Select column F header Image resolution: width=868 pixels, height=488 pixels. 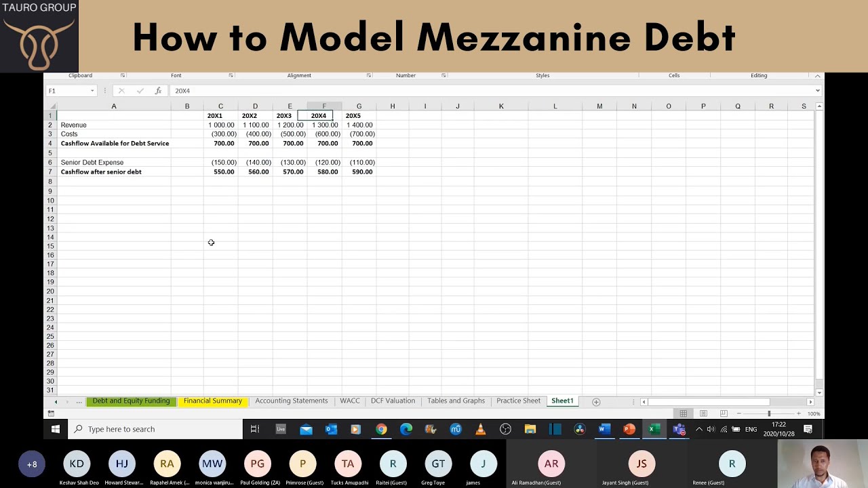tap(324, 106)
